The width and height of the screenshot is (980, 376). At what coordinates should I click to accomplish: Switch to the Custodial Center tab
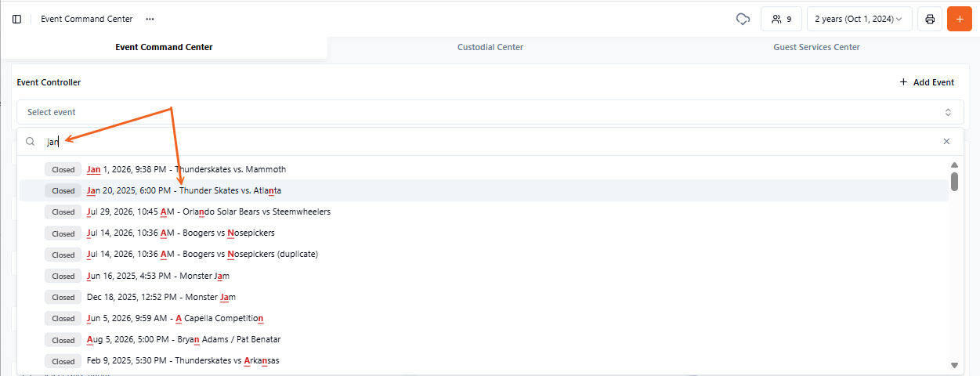pyautogui.click(x=490, y=47)
